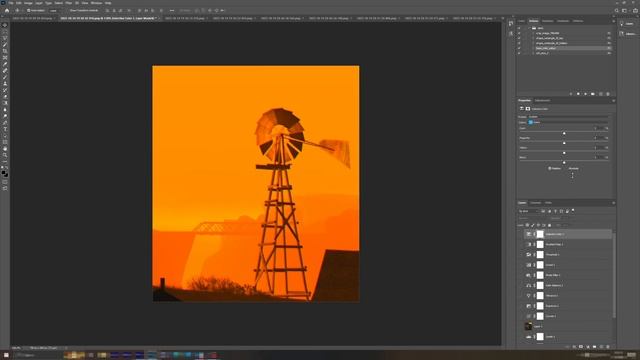Click the Layer 1 image thumbnail

[528, 326]
